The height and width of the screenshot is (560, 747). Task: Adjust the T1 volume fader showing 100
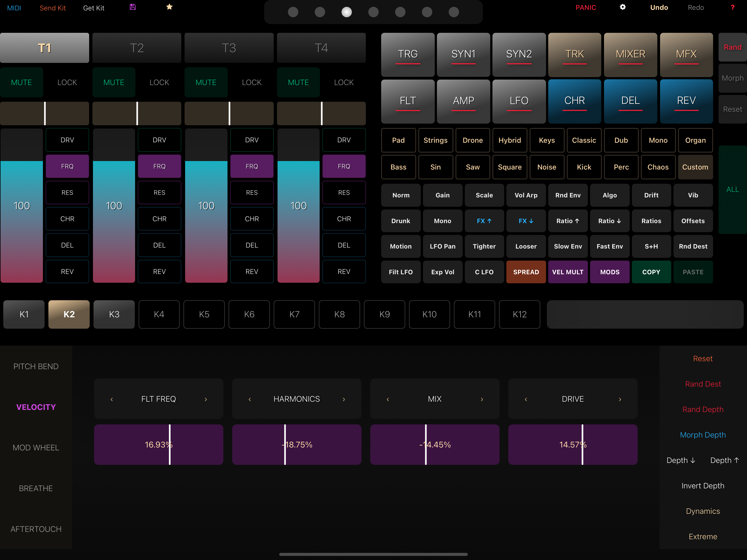point(22,206)
